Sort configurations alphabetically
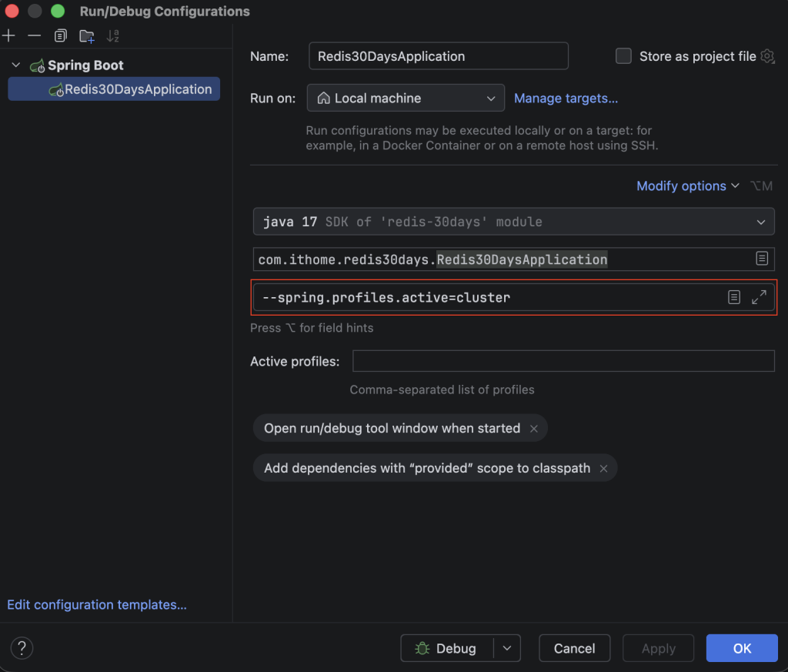This screenshot has width=788, height=672. [x=112, y=35]
